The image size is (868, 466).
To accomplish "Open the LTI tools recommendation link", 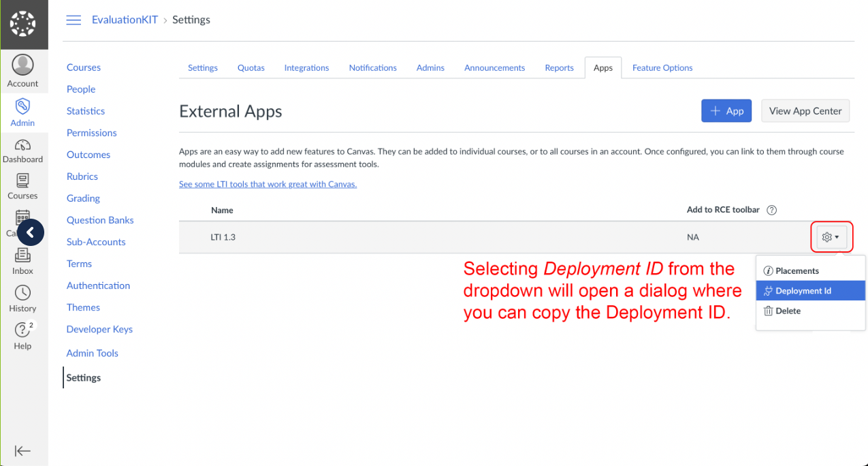I will click(x=268, y=184).
